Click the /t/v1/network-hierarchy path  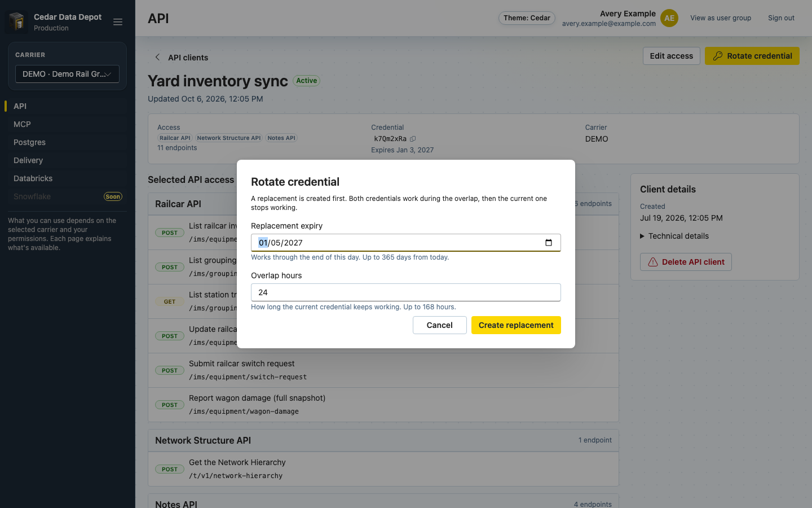(236, 476)
